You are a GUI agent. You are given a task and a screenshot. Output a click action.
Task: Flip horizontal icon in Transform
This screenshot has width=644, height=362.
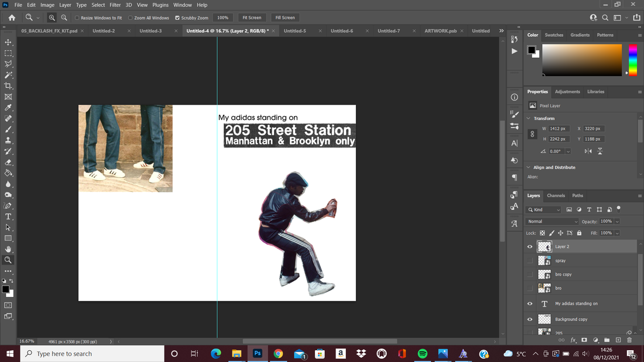(588, 151)
